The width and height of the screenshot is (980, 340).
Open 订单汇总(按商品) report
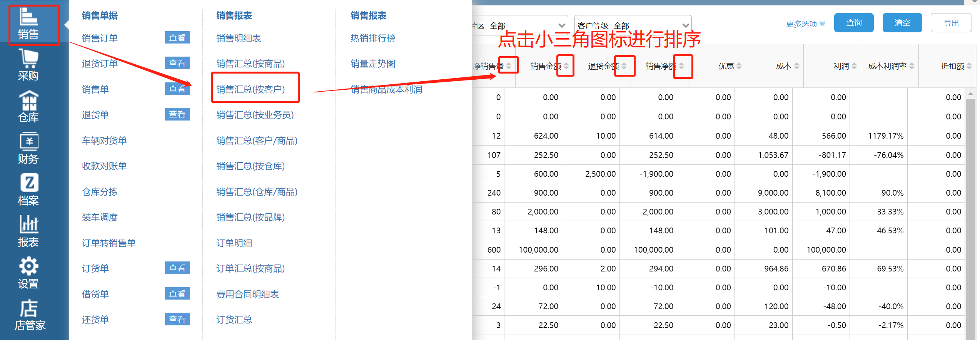(x=250, y=268)
